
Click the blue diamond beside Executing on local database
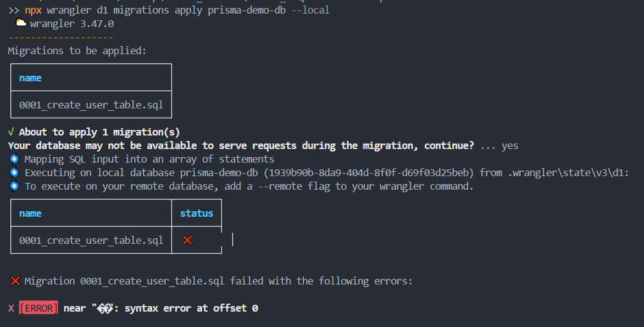[14, 172]
